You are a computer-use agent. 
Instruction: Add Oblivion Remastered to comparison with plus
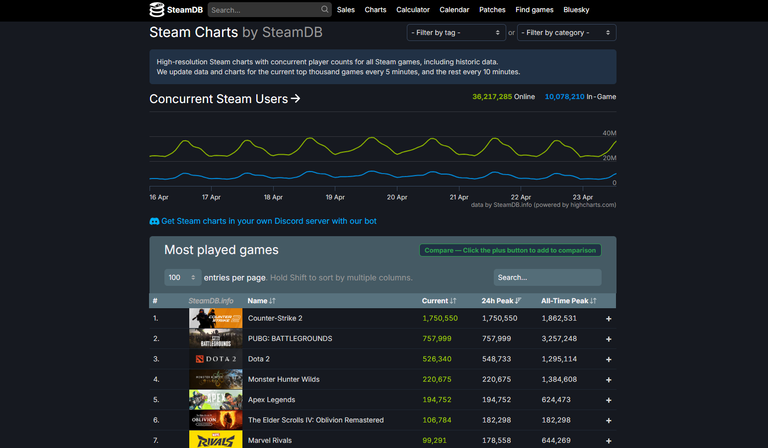point(608,421)
